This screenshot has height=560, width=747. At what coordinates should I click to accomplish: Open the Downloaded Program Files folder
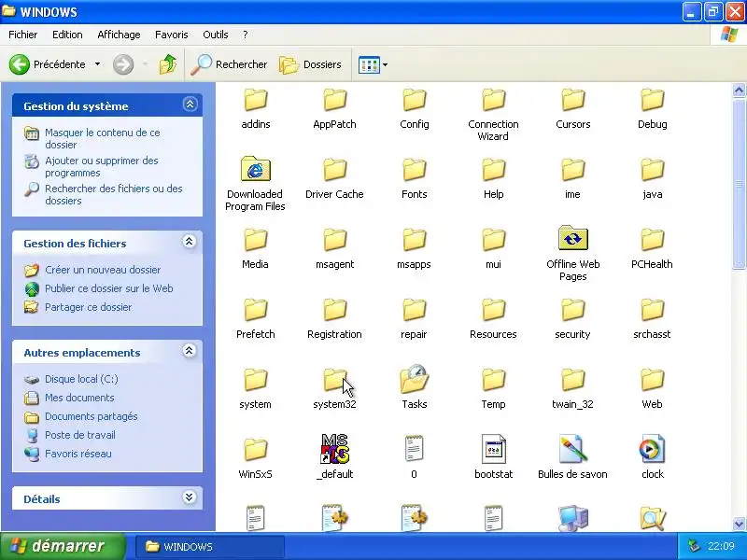255,183
